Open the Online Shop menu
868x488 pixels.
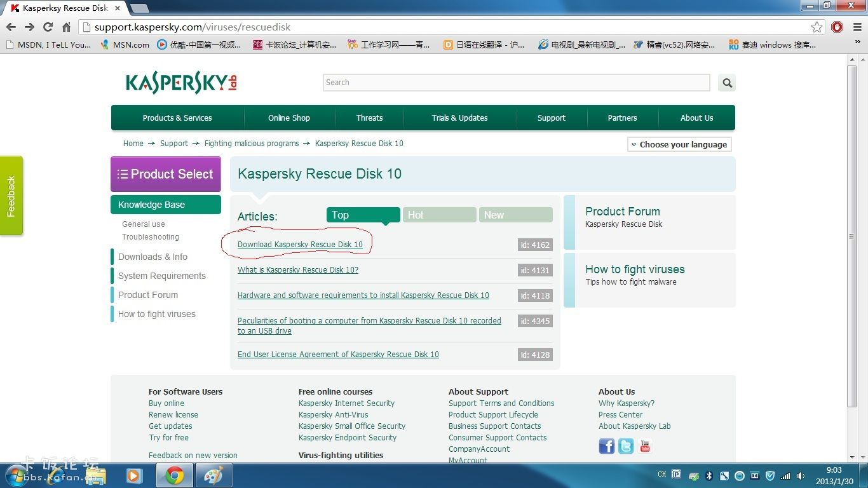point(289,118)
